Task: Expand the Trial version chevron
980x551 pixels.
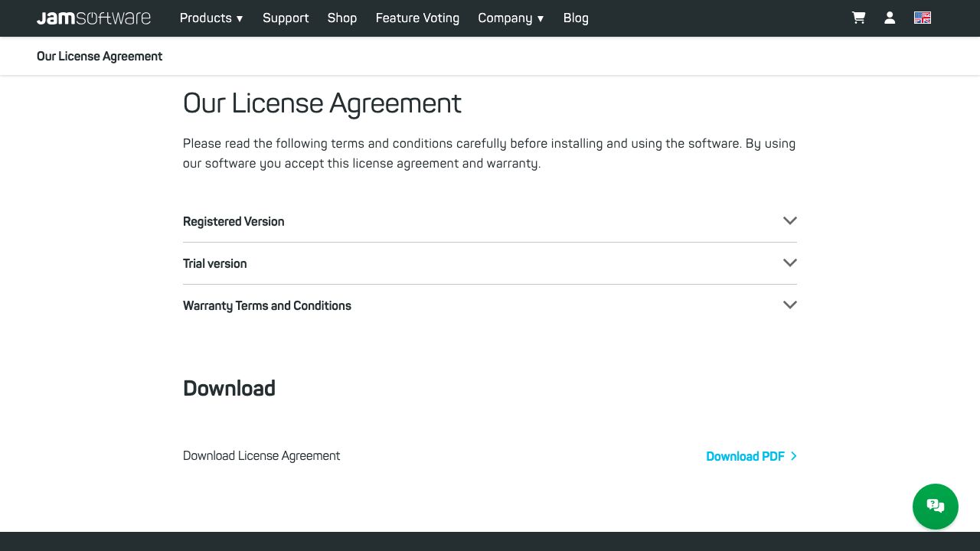Action: click(790, 262)
